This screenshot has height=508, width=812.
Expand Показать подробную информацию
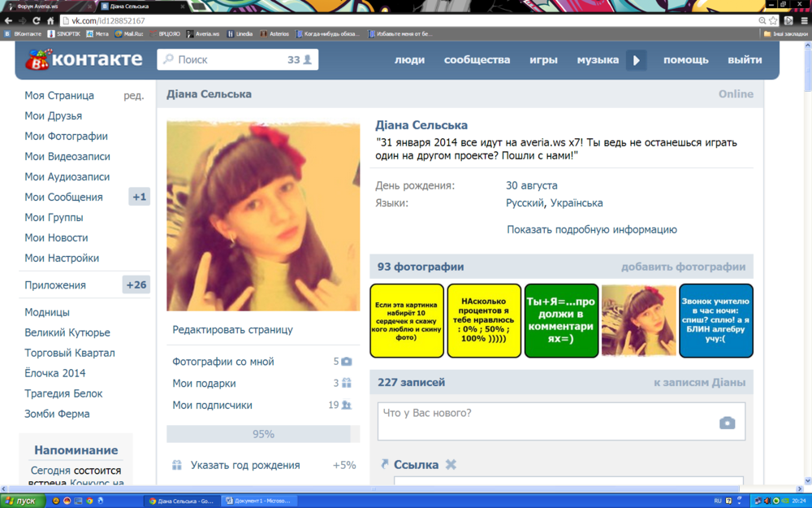coord(591,229)
